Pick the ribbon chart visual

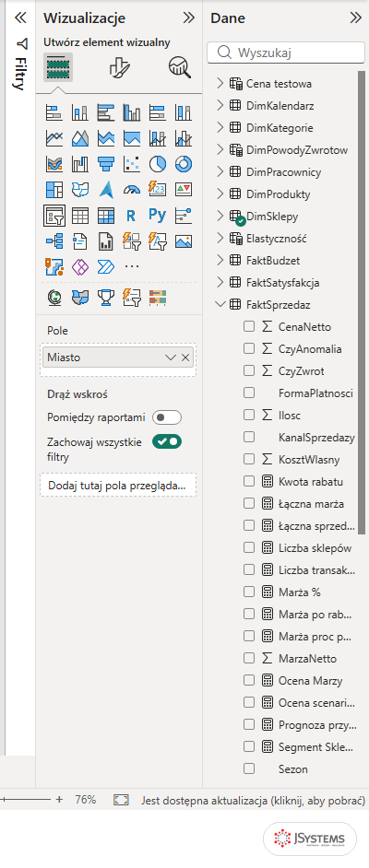tap(54, 164)
